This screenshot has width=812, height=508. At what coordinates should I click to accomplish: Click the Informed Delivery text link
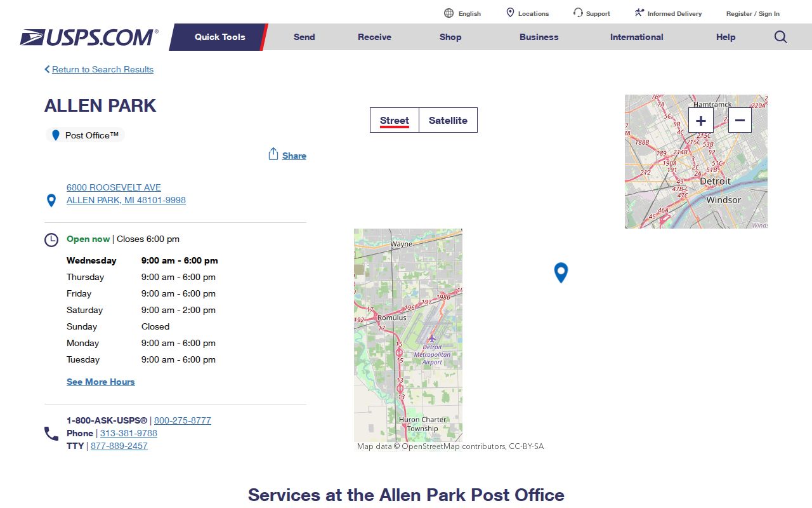tap(674, 13)
